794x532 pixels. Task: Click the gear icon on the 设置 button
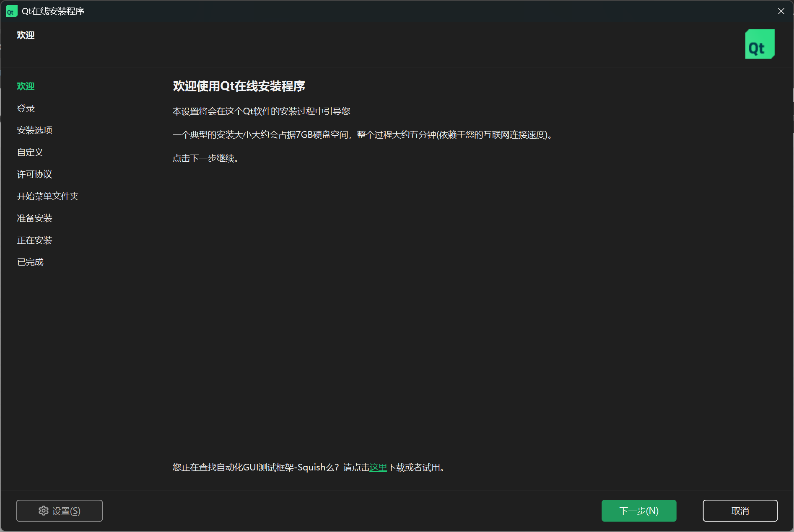(x=44, y=511)
